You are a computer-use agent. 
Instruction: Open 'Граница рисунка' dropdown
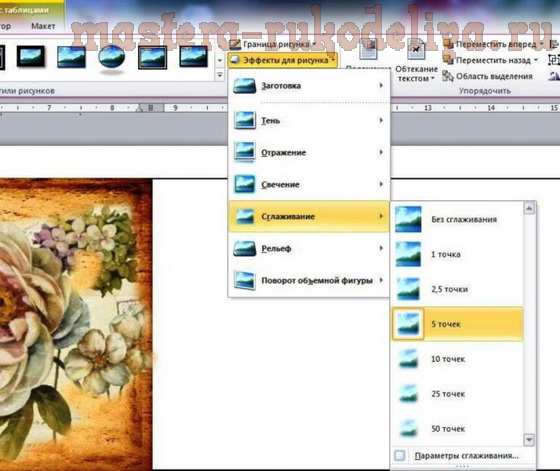coord(273,44)
